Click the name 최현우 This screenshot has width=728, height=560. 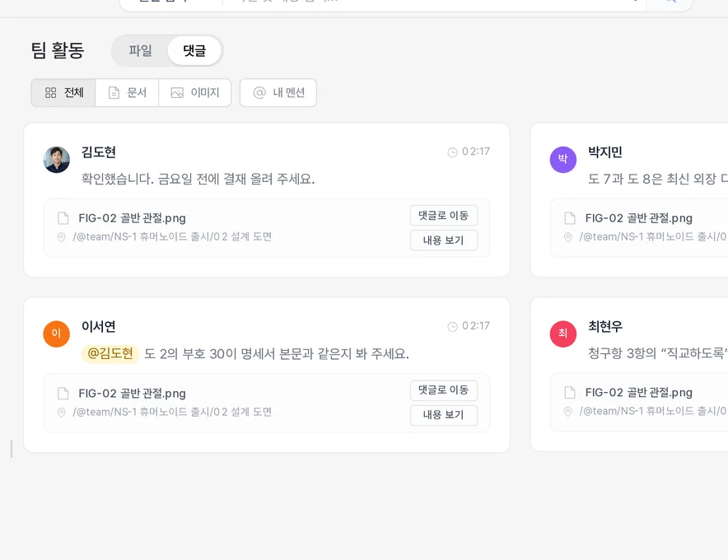click(605, 326)
